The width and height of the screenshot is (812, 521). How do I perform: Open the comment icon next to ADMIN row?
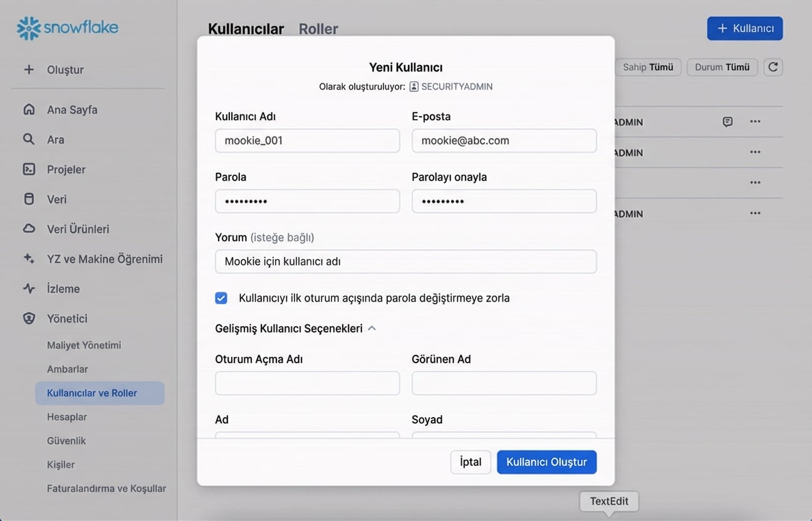tap(727, 121)
